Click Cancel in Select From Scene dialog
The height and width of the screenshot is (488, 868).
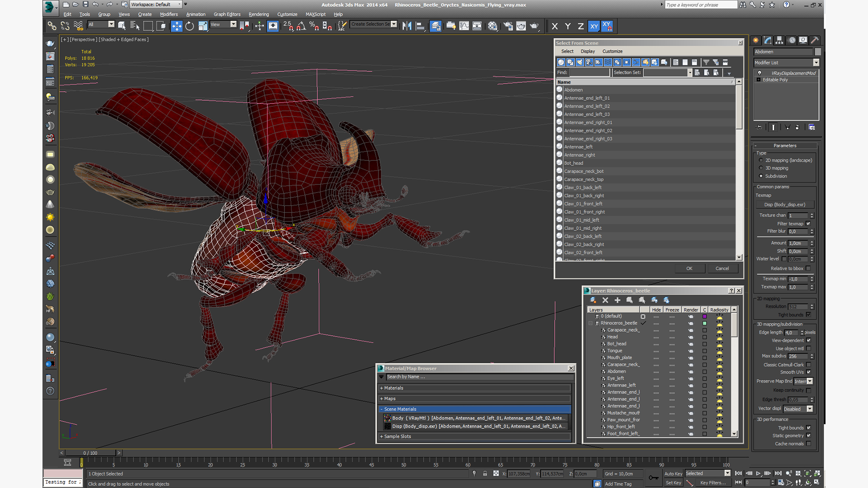(722, 268)
